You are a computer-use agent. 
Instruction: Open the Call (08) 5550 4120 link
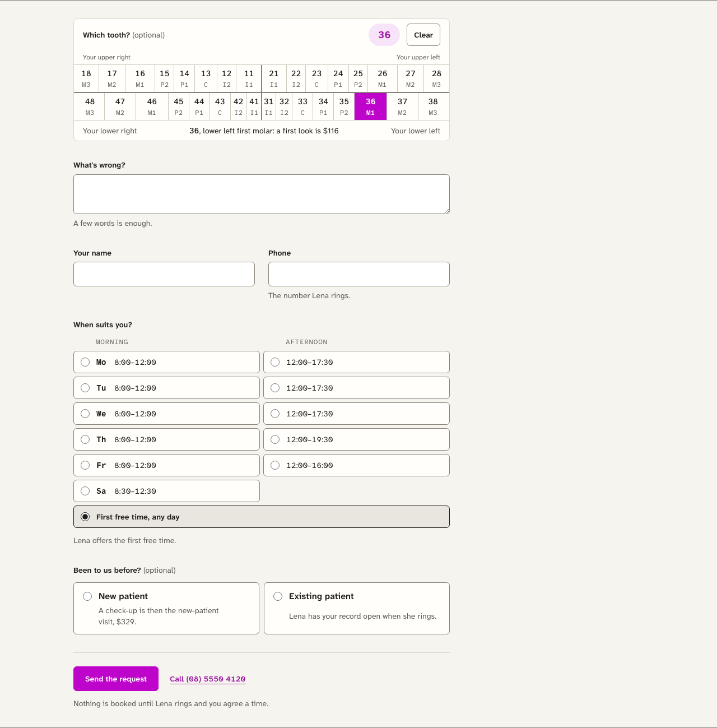point(208,679)
